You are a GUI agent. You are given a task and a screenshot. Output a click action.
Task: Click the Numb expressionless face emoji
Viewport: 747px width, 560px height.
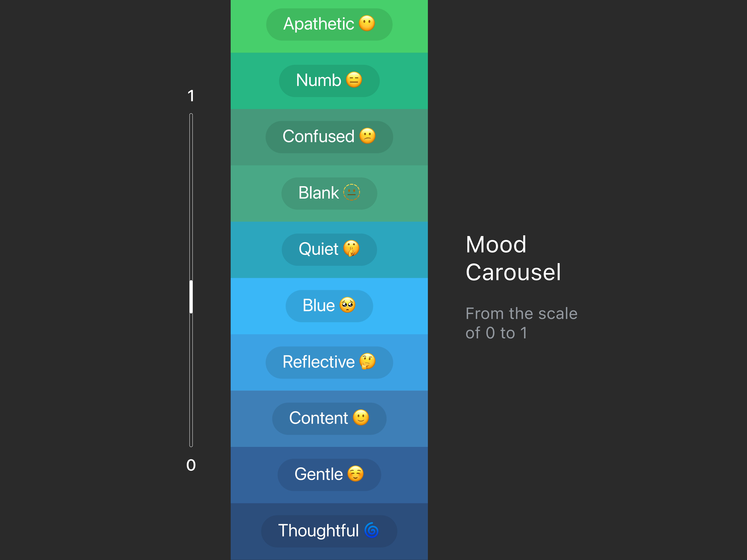pos(354,80)
